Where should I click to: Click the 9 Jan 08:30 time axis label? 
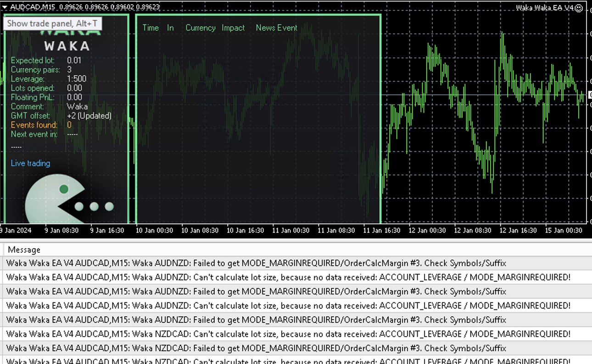point(61,230)
